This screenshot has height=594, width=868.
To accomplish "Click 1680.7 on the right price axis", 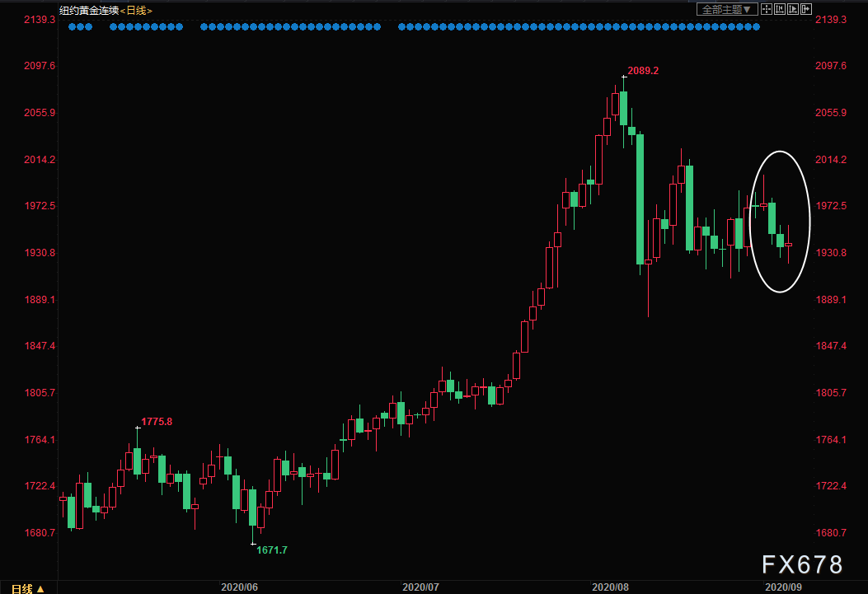I will pos(831,533).
